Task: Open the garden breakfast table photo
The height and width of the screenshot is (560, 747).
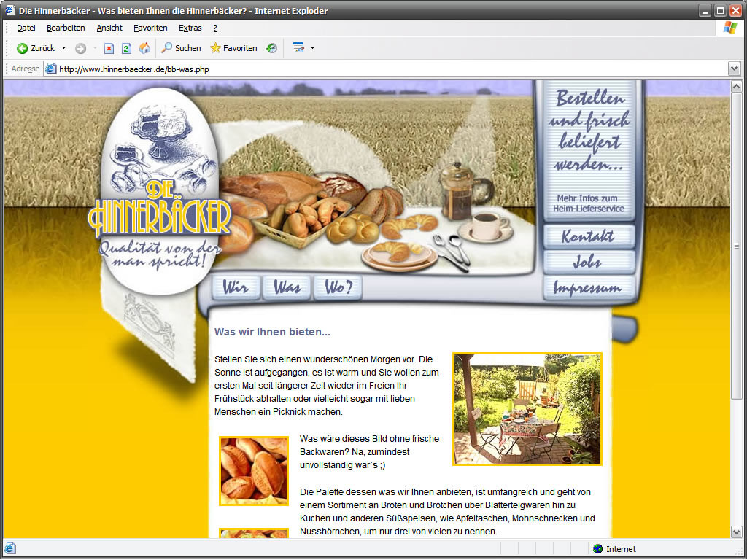Action: (x=527, y=409)
